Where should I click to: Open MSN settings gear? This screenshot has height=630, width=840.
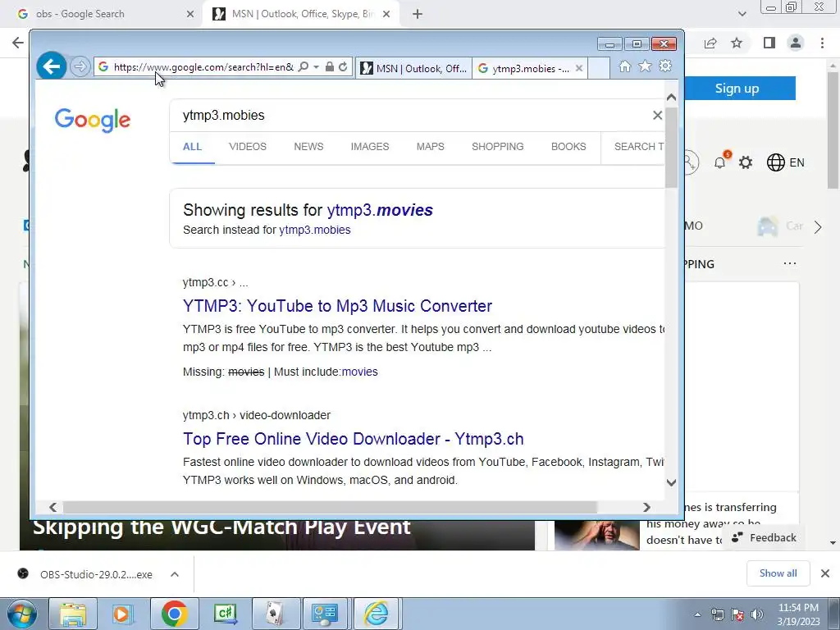[x=746, y=162]
